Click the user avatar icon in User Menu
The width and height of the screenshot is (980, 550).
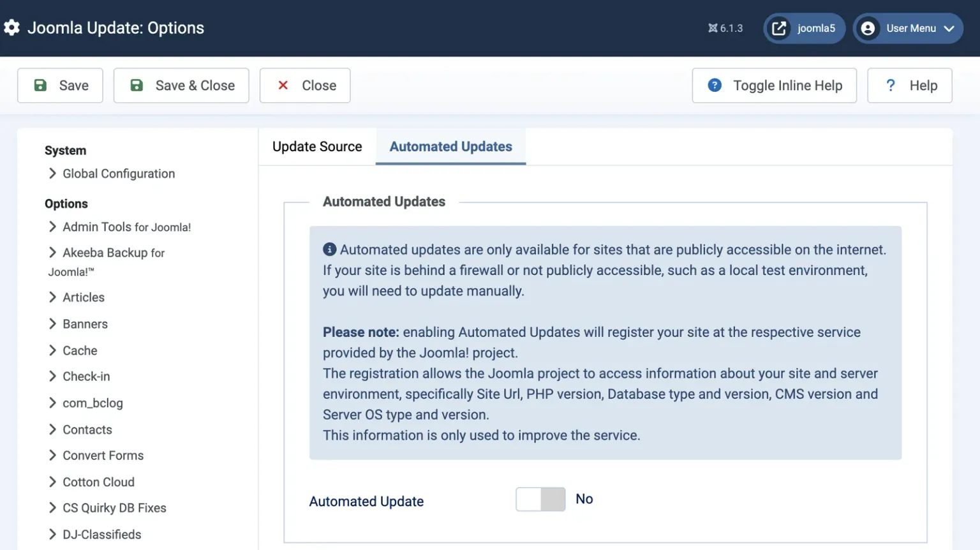coord(868,28)
